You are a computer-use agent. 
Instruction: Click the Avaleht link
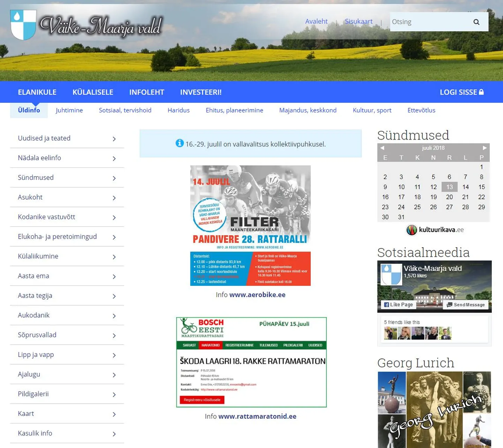pyautogui.click(x=316, y=22)
